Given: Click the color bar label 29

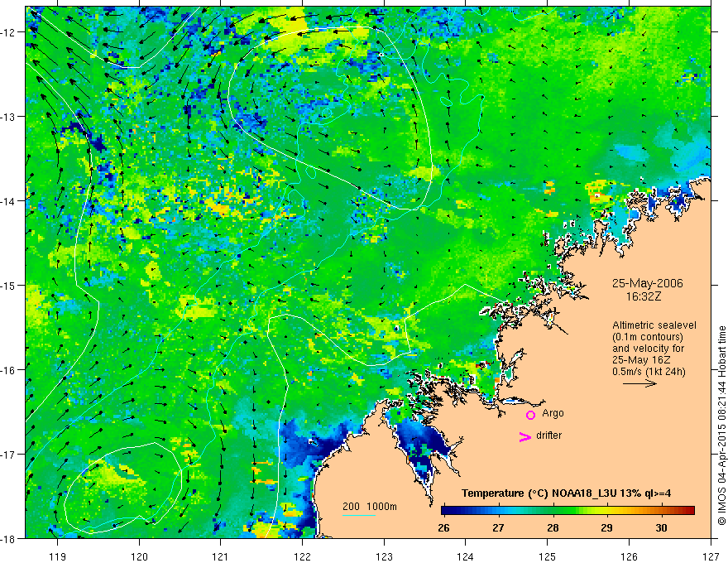Looking at the screenshot, I should (606, 527).
